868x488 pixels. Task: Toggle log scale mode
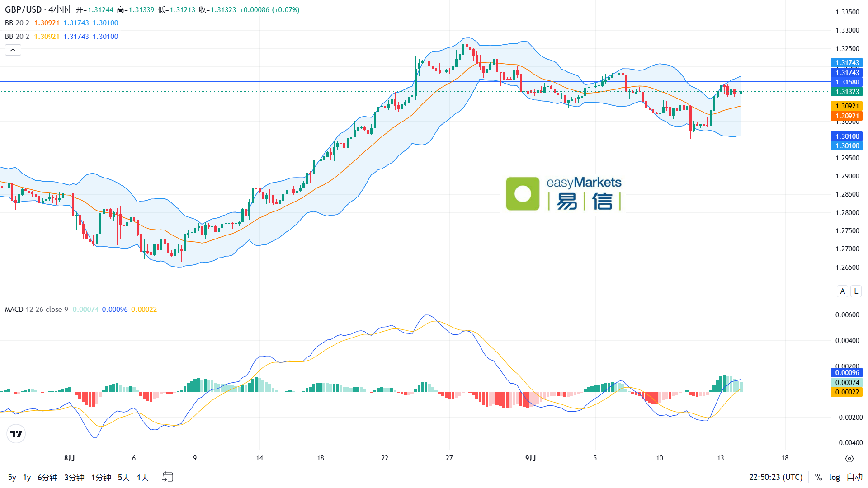pos(835,477)
